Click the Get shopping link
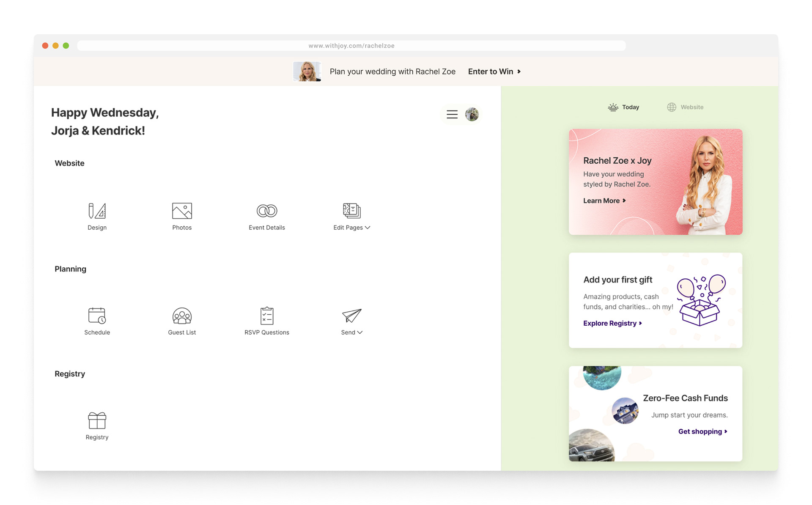The height and width of the screenshot is (505, 812). pos(702,431)
